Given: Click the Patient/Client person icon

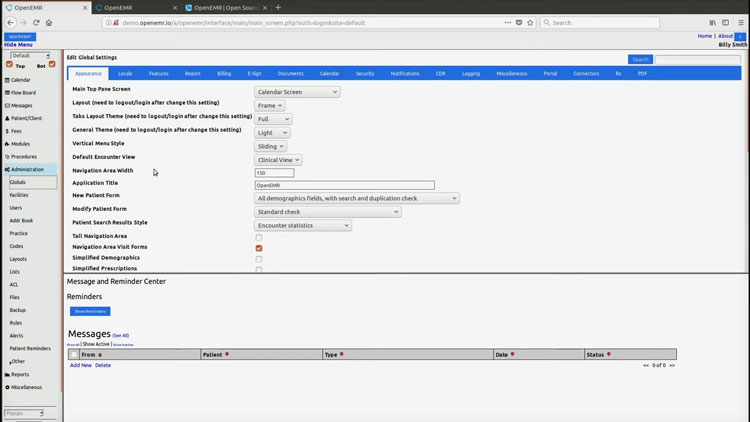Looking at the screenshot, I should click(x=6, y=118).
